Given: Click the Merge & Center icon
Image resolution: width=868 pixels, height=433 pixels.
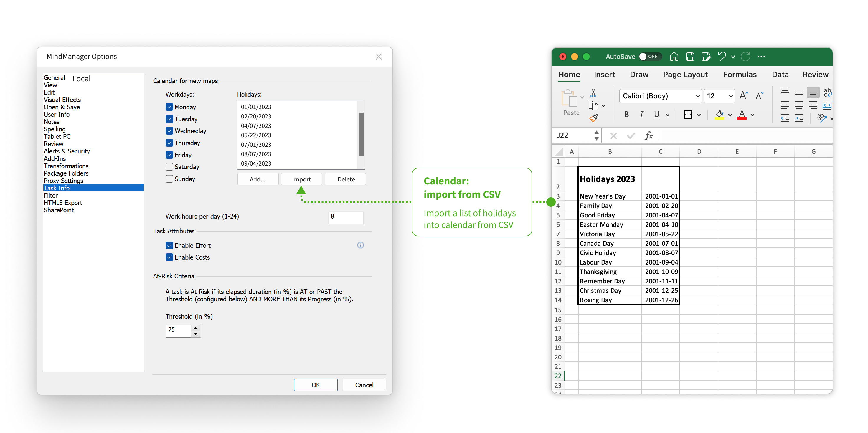Looking at the screenshot, I should point(827,105).
